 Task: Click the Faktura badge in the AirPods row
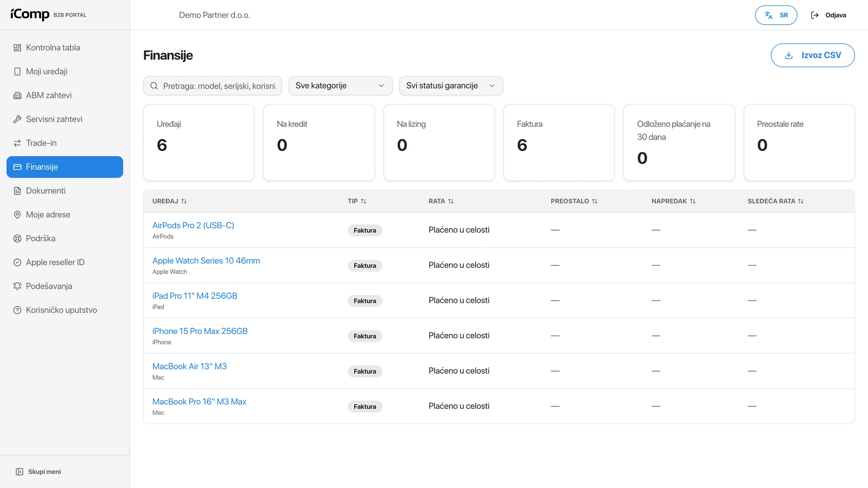[x=365, y=230]
